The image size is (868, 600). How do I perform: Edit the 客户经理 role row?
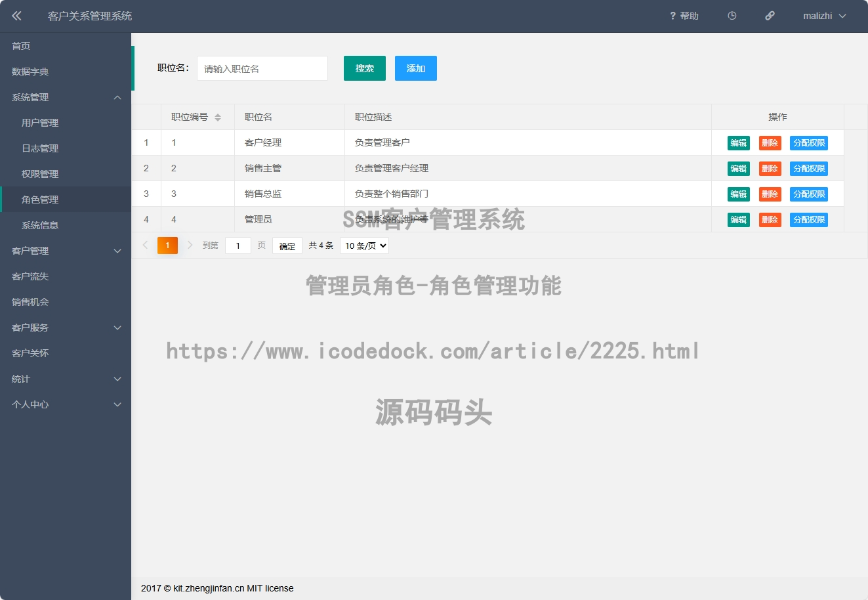click(739, 143)
